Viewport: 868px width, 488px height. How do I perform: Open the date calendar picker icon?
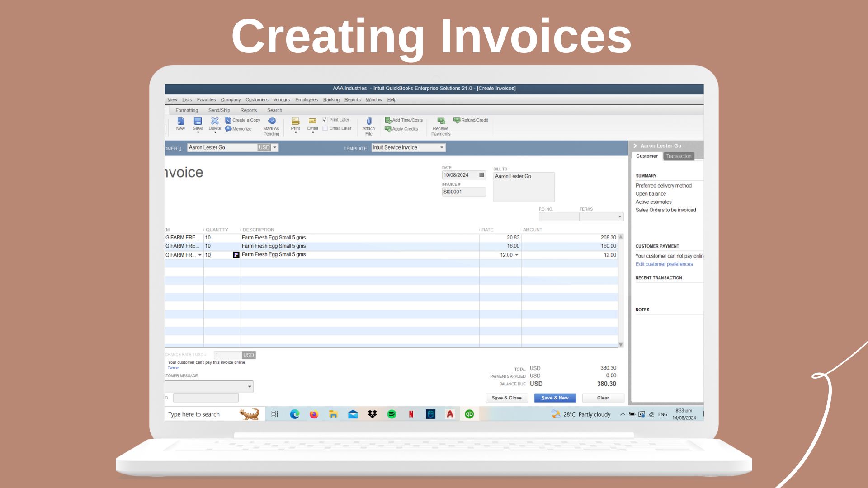(481, 175)
